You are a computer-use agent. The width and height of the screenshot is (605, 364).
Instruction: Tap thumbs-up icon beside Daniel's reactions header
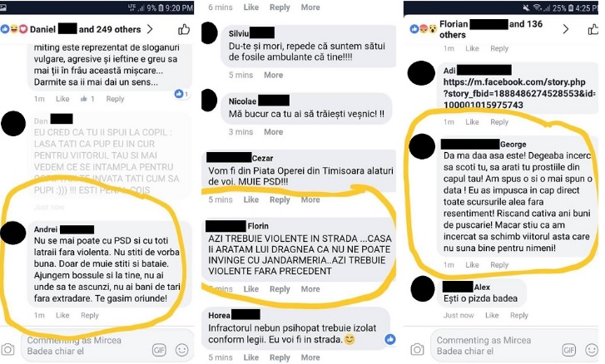coord(184,29)
